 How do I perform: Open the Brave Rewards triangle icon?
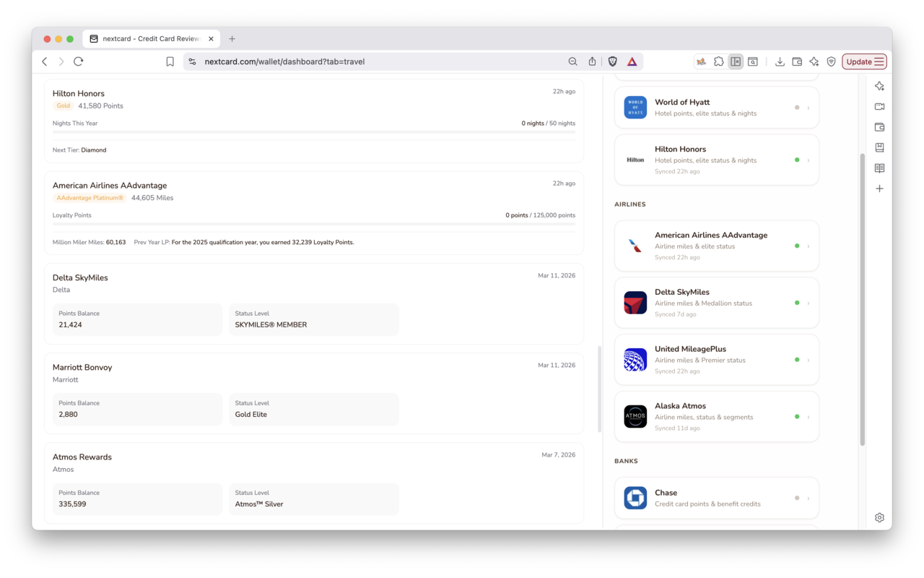[x=632, y=61]
